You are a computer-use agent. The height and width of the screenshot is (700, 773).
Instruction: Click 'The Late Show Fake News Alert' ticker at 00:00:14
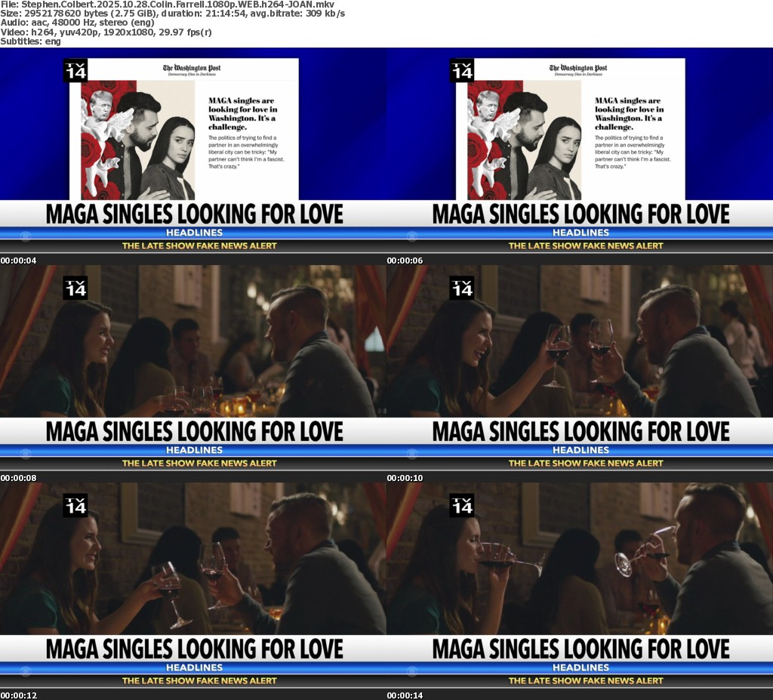coord(580,680)
